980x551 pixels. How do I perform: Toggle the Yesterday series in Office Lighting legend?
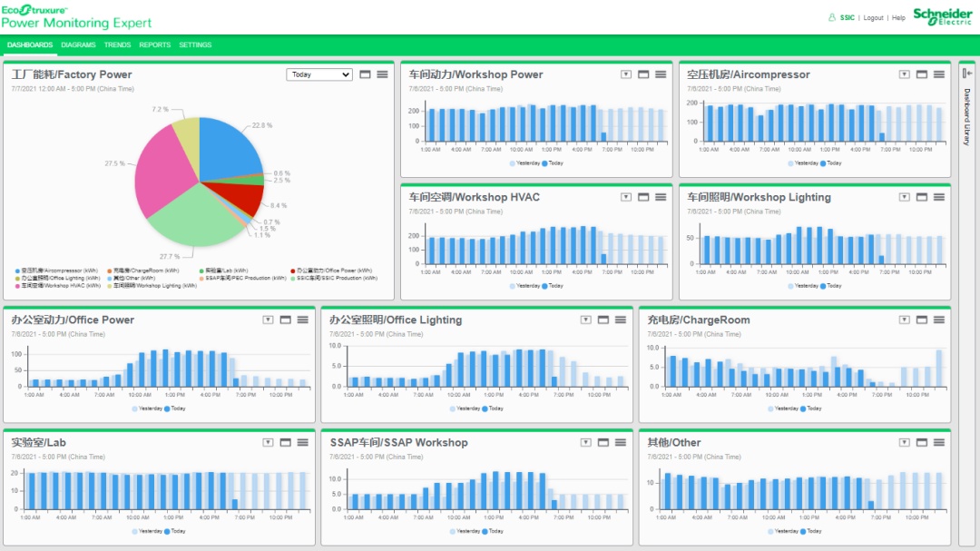point(465,408)
